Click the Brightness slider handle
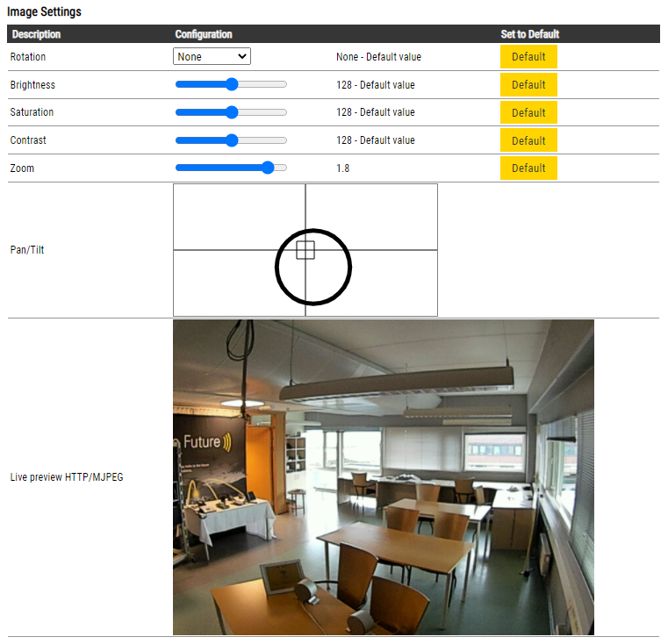Viewport: 668px width, 644px height. click(x=232, y=84)
